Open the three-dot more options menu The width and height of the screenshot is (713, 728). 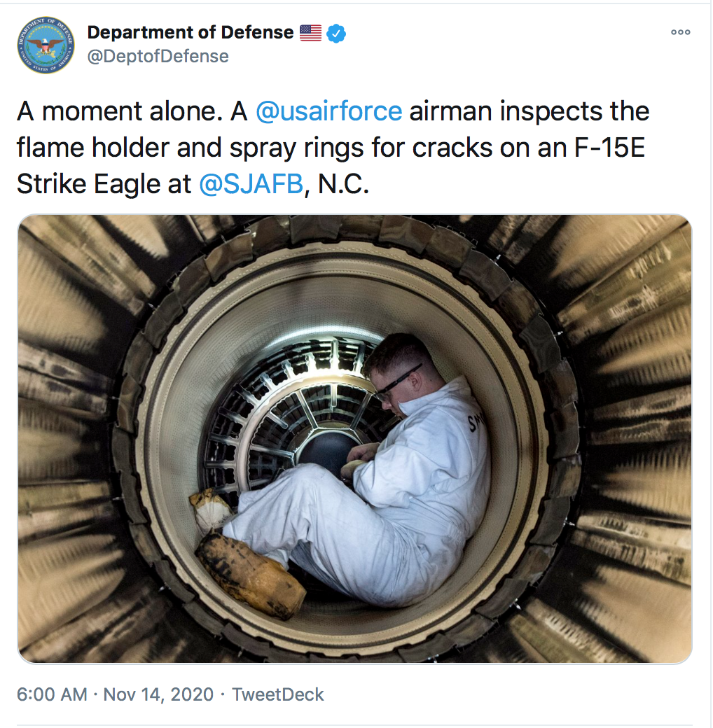[x=680, y=32]
